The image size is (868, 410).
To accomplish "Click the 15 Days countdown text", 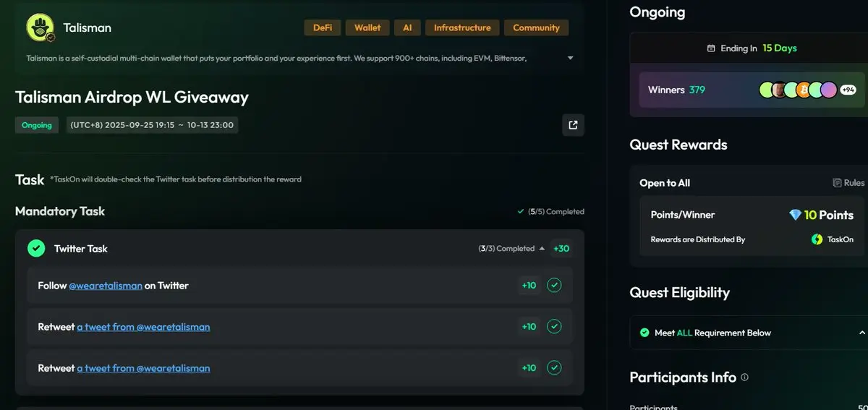I will coord(780,48).
